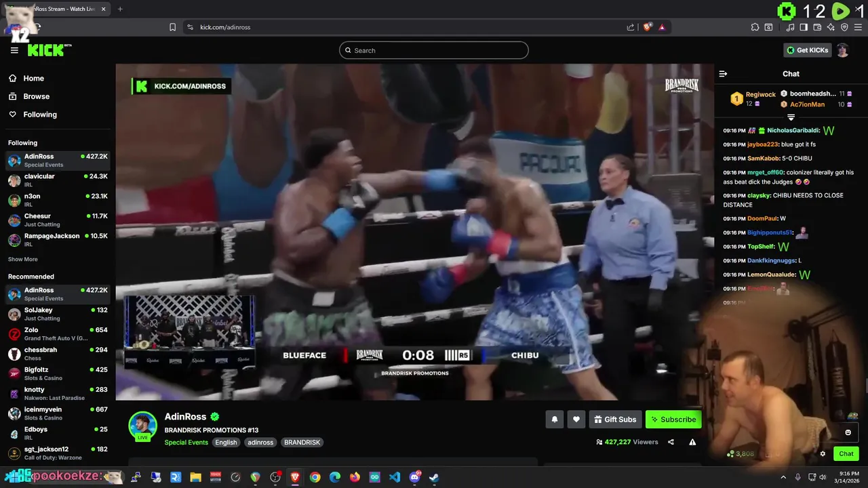
Task: Open n3on channel in Following
Action: click(x=58, y=200)
